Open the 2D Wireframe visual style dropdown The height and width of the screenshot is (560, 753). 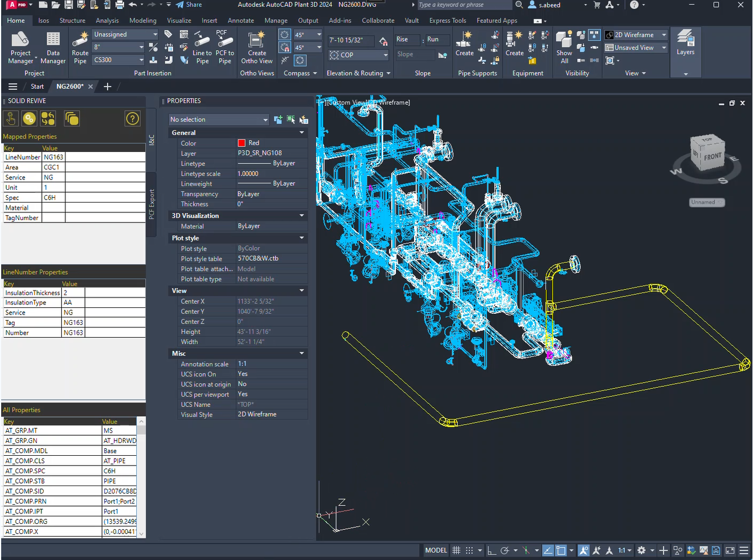(x=635, y=35)
